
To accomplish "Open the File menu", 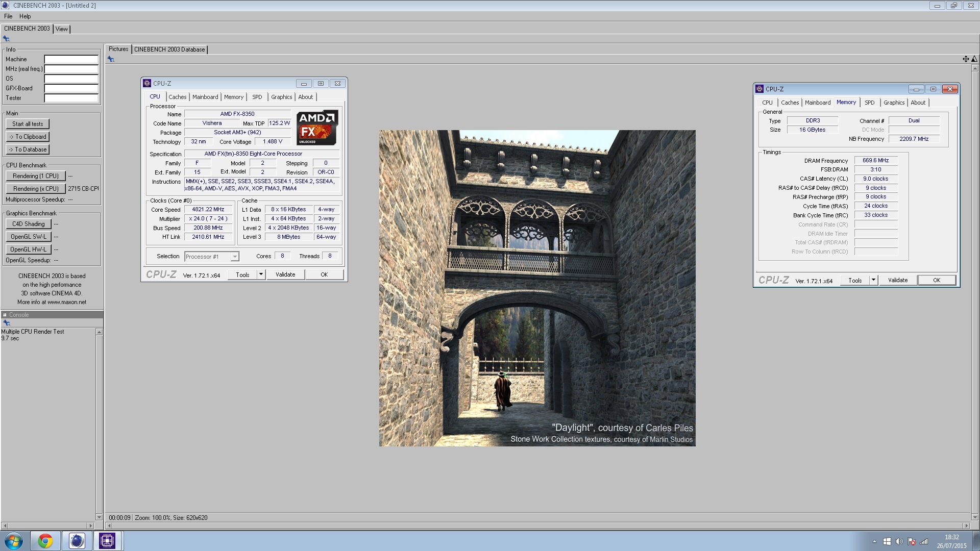I will (x=8, y=16).
